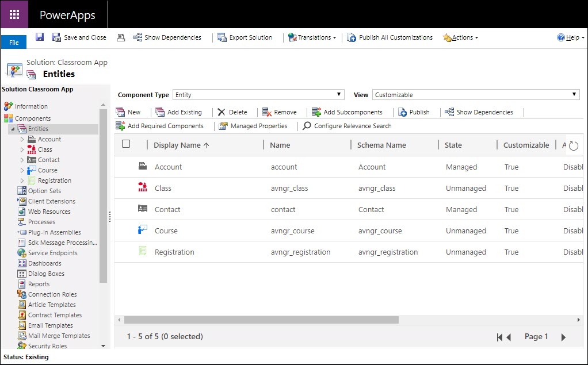Go to the next page of results

click(563, 337)
